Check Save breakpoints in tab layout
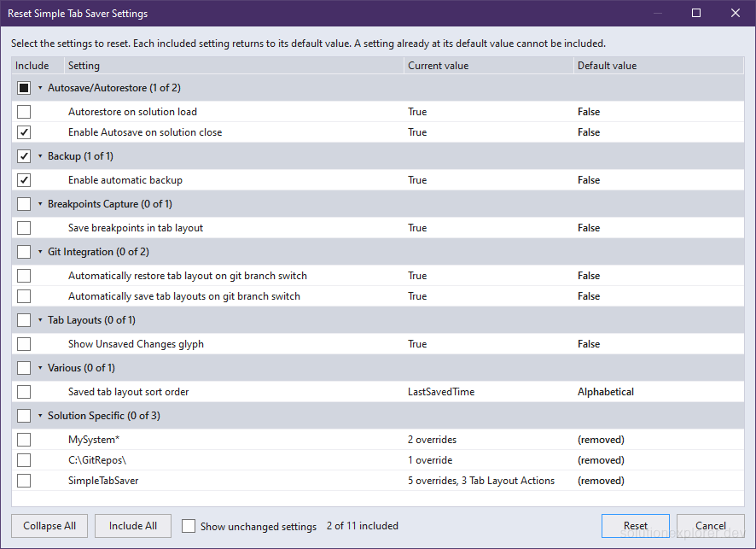This screenshot has height=549, width=756. 24,228
